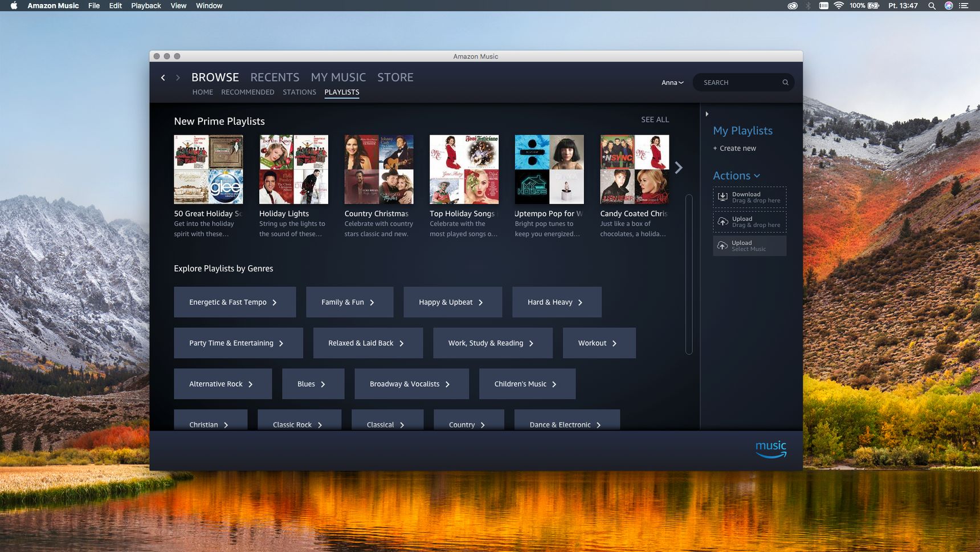The image size is (980, 552).
Task: Open Workout genre
Action: [599, 343]
